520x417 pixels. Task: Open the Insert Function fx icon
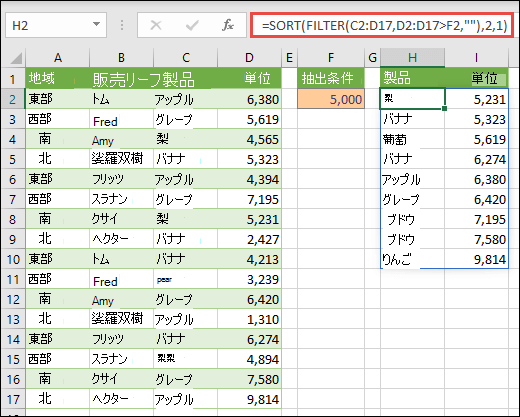tap(228, 25)
